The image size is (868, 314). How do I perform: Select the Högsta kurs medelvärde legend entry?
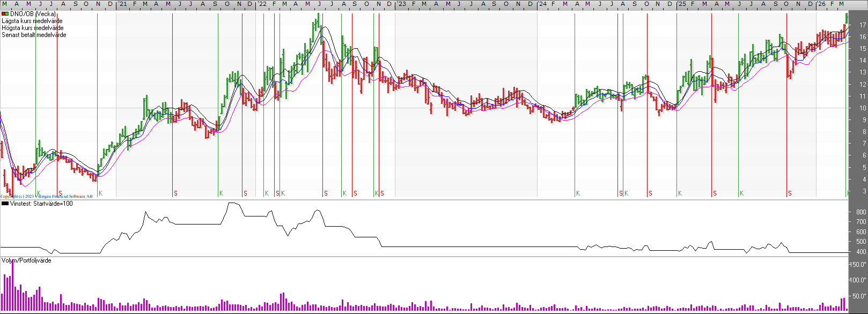pos(32,28)
